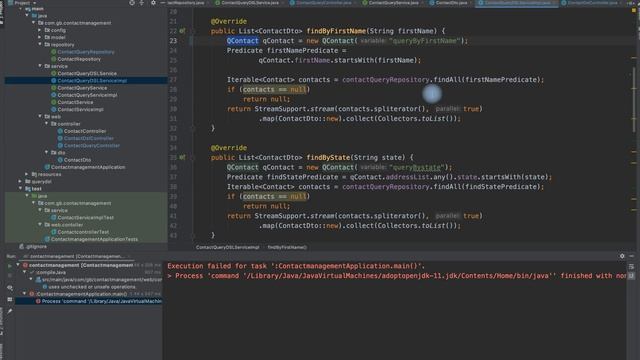Hide the Run panel with the minus icon
The height and width of the screenshot is (360, 640).
pyautogui.click(x=631, y=256)
